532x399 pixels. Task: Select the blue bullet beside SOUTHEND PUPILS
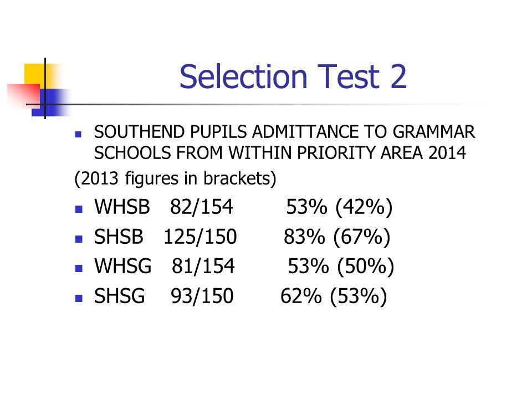click(x=78, y=134)
